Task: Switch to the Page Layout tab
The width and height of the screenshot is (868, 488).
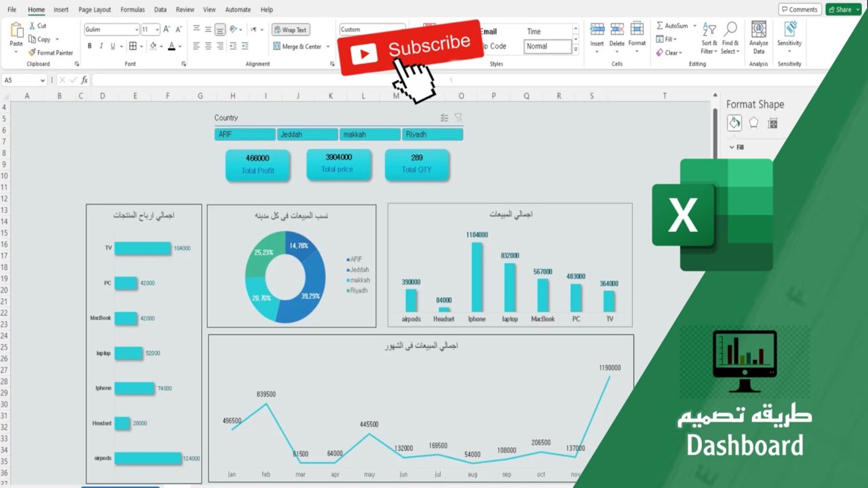Action: point(95,10)
